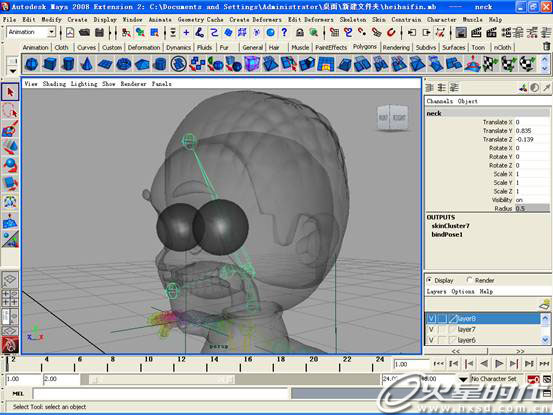This screenshot has width=553, height=415.
Task: Go to end of playback range
Action: pos(544,363)
